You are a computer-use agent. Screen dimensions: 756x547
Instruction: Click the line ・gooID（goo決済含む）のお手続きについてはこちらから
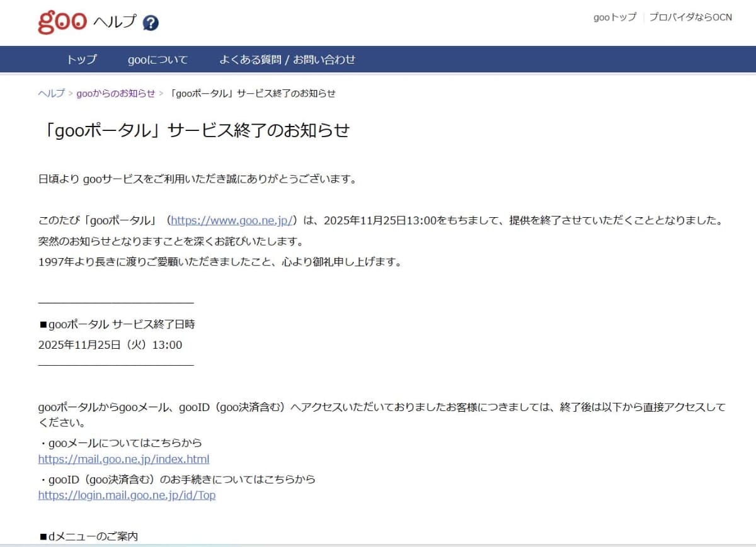pos(177,479)
